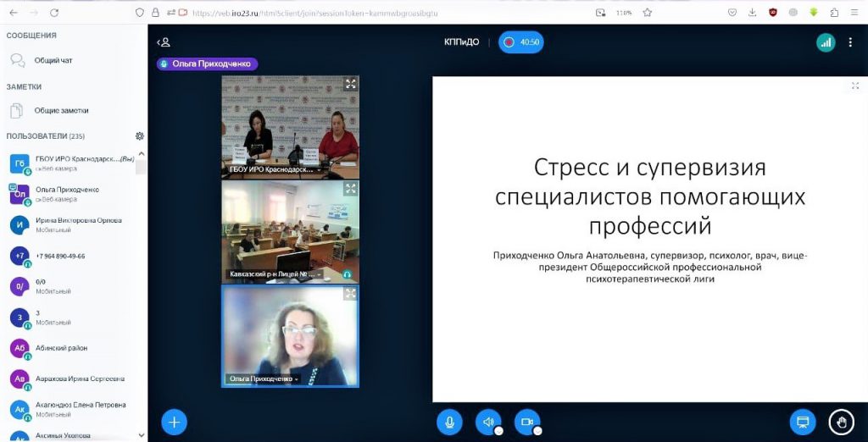The width and height of the screenshot is (868, 442).
Task: Expand the presentation to fullscreen
Action: coord(855,86)
